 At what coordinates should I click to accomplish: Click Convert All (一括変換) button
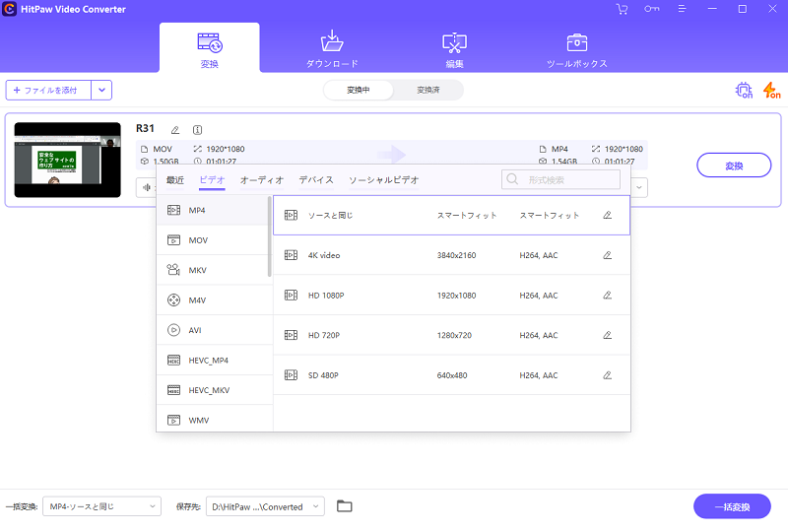[732, 506]
